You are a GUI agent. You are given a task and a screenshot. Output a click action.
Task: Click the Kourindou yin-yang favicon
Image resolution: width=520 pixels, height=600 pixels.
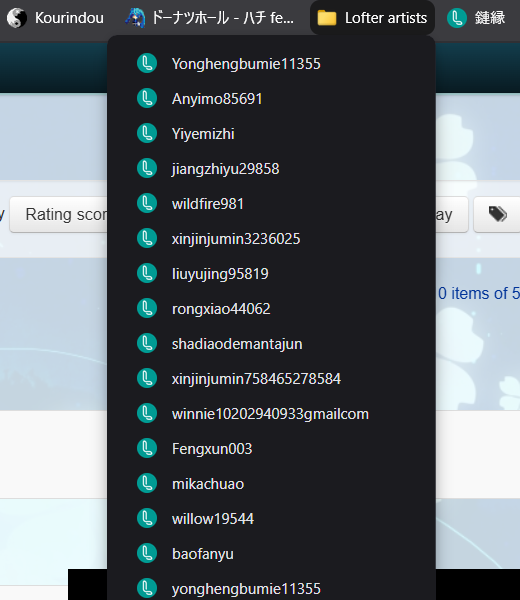17,18
